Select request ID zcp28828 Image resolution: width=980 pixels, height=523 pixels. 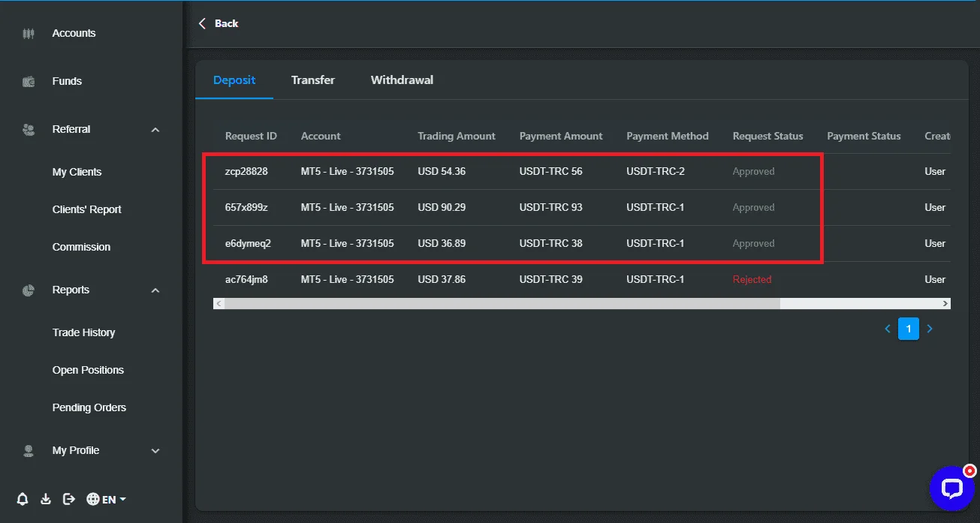[x=246, y=172]
